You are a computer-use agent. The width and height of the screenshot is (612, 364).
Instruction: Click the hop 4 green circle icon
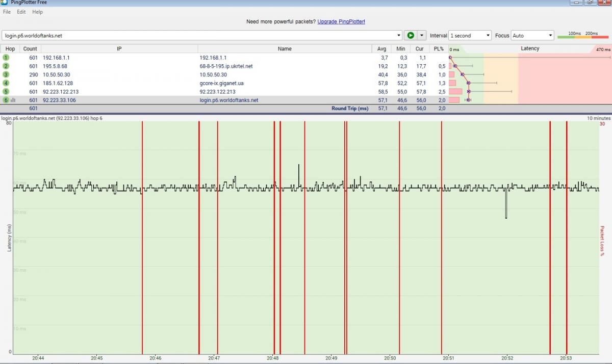(6, 83)
